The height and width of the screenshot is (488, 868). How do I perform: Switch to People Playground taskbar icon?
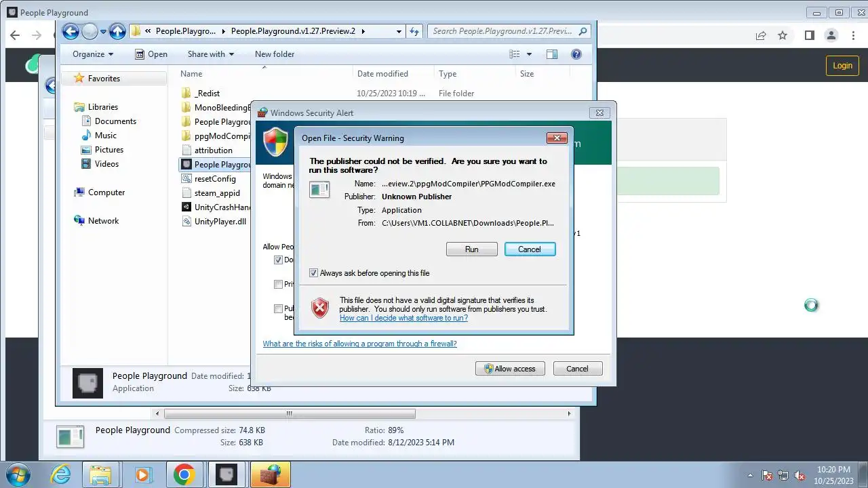[226, 474]
